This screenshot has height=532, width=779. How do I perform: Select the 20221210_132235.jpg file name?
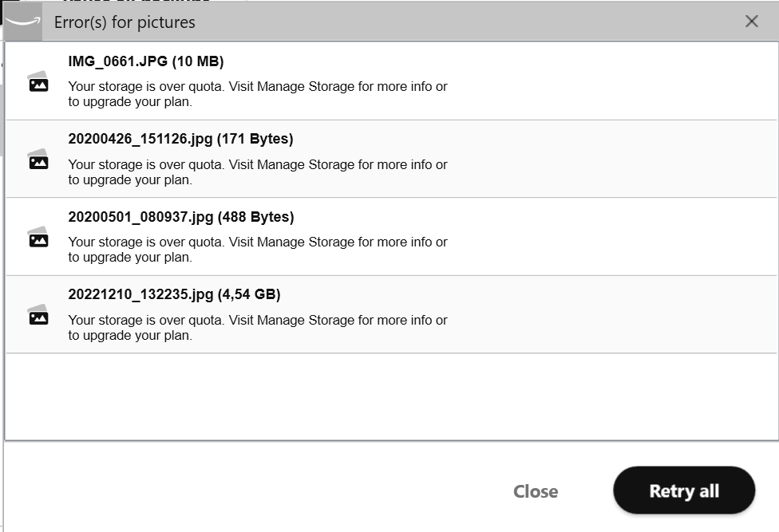140,294
